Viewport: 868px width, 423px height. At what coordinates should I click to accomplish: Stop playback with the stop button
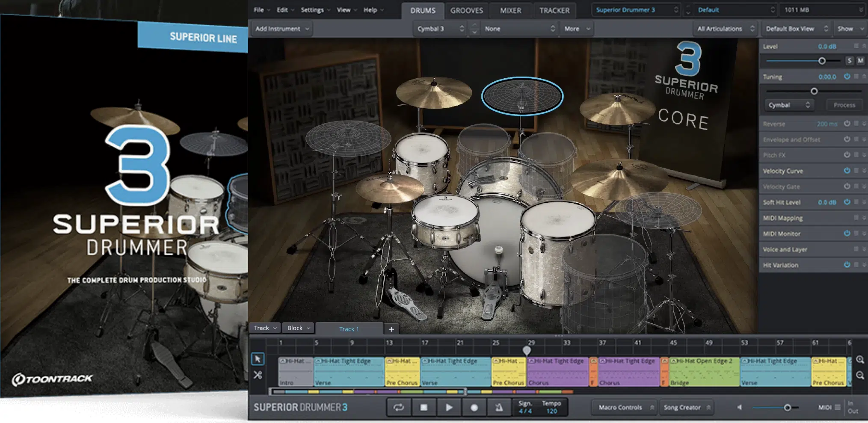pyautogui.click(x=424, y=407)
